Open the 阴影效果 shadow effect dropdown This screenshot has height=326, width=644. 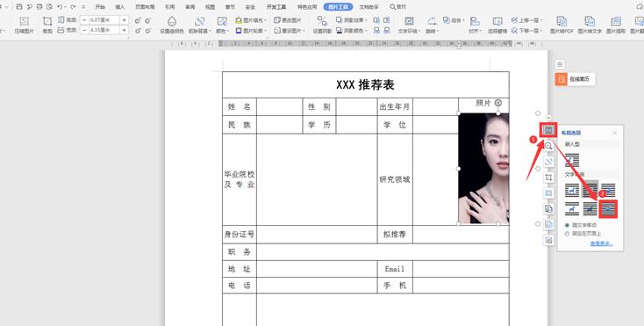coord(352,20)
